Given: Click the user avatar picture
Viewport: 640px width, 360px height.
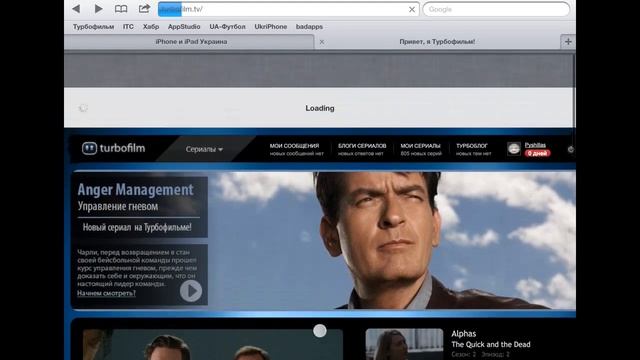Looking at the screenshot, I should pyautogui.click(x=514, y=149).
